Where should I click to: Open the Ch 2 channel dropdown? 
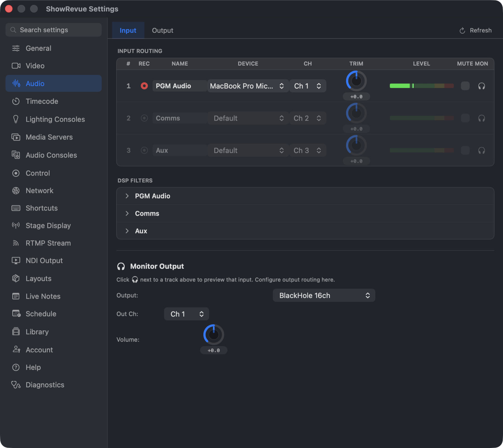tap(308, 118)
